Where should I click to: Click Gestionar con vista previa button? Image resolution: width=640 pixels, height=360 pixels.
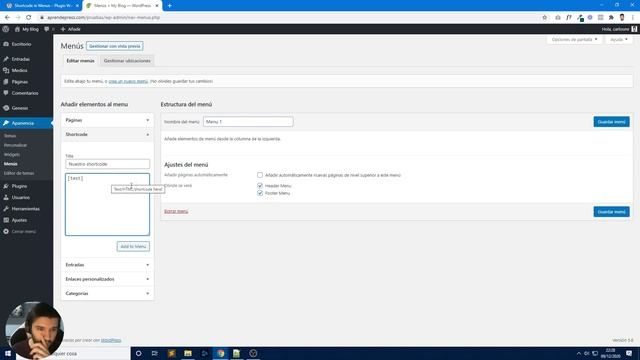115,46
